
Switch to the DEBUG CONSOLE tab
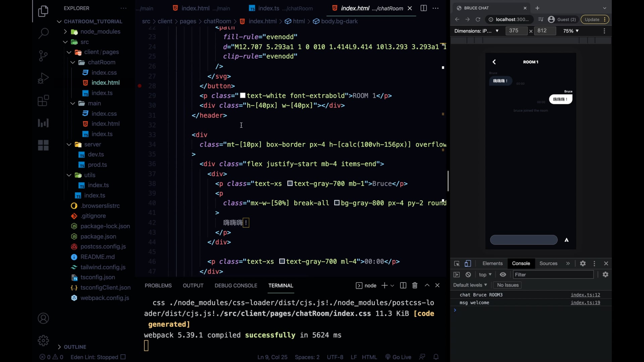(235, 286)
